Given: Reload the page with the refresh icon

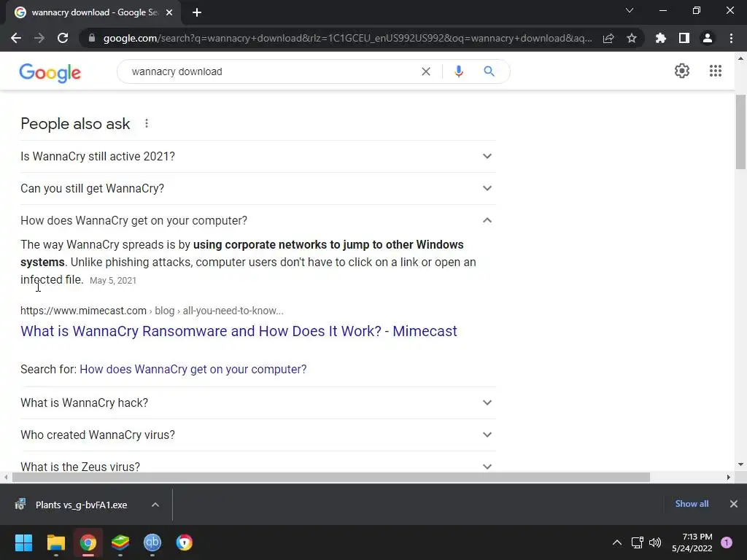Looking at the screenshot, I should (63, 38).
